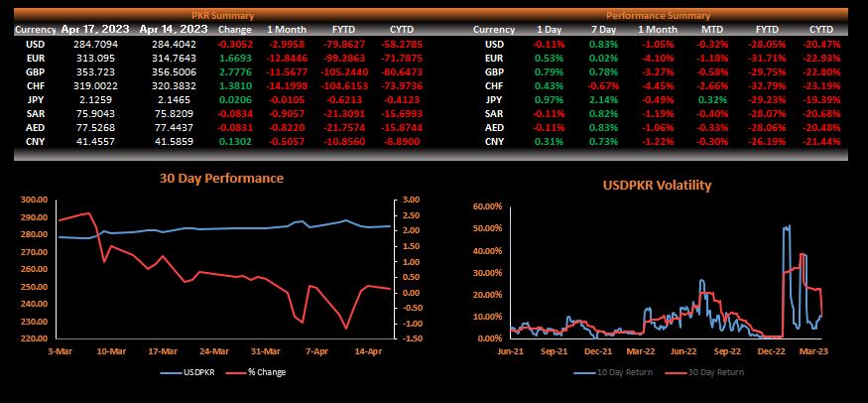Click the Mar-23 volatility axis label
Viewport: 868px width, 403px height.
coord(814,351)
